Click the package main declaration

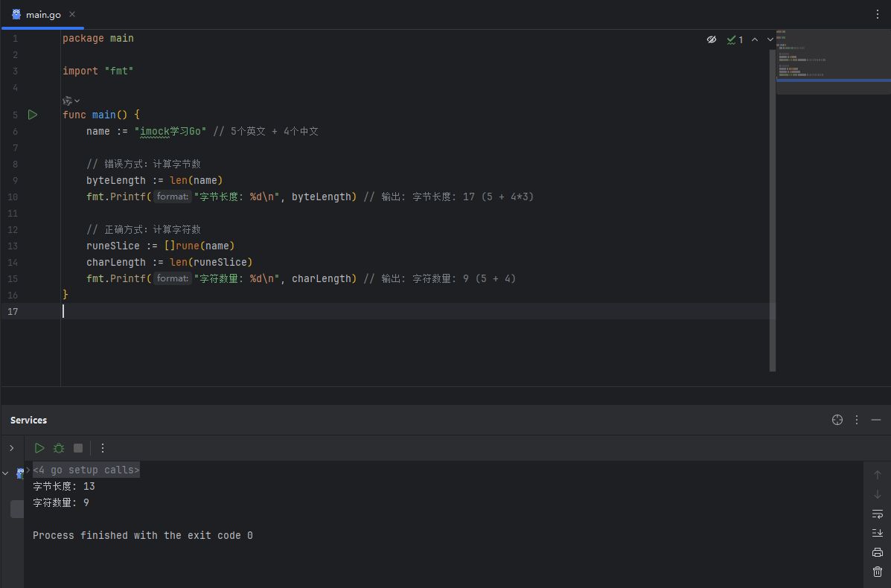[x=98, y=38]
